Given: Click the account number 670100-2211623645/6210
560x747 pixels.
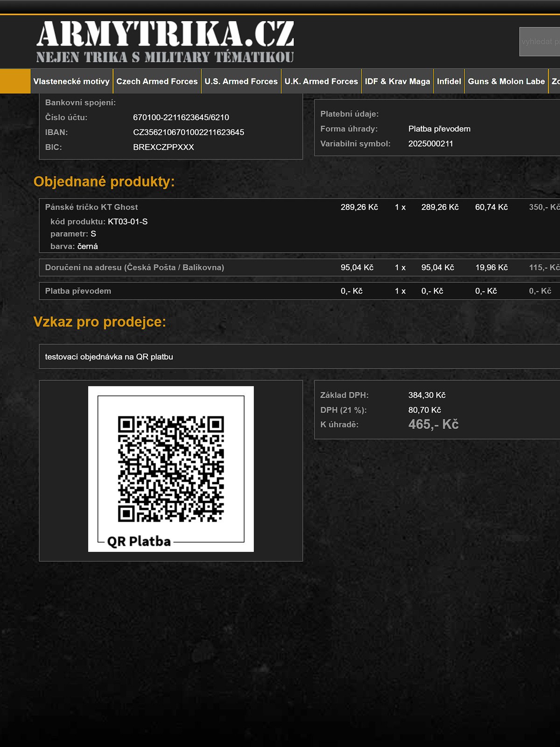Looking at the screenshot, I should (181, 117).
